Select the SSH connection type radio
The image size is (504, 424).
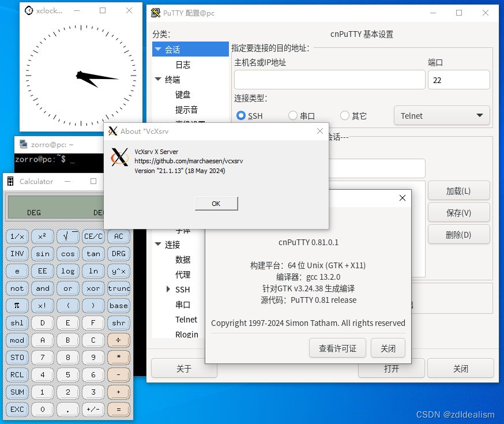(x=240, y=115)
